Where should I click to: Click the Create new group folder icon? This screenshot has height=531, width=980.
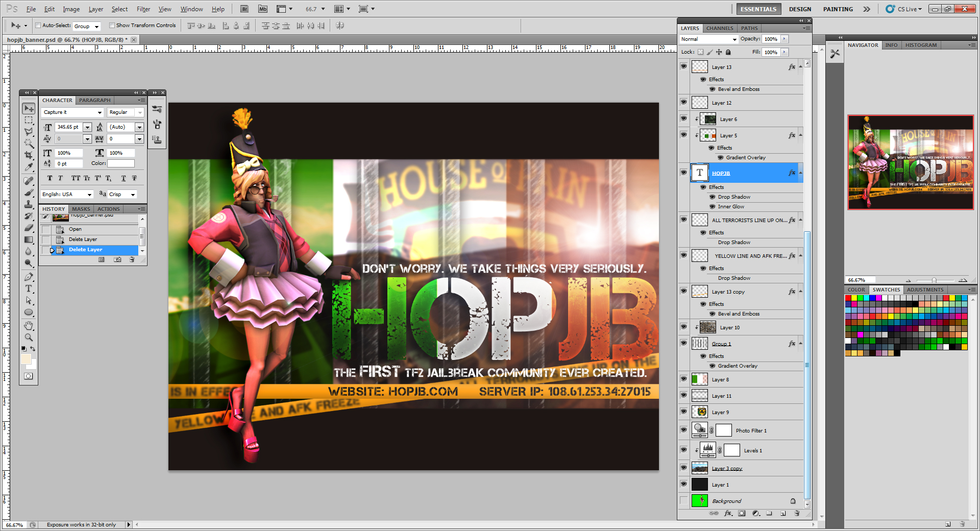pyautogui.click(x=769, y=513)
